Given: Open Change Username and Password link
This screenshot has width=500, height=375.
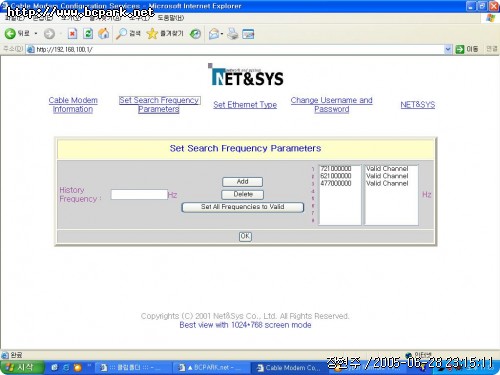Looking at the screenshot, I should 331,105.
